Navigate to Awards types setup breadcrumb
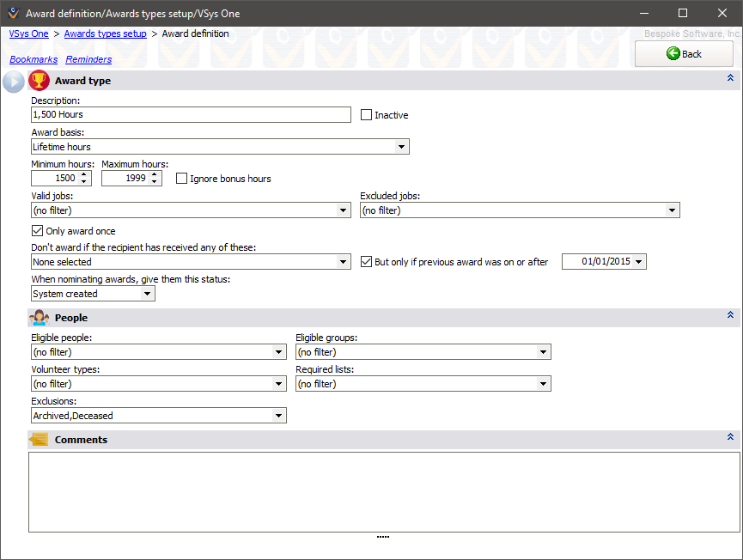743x560 pixels. (105, 33)
